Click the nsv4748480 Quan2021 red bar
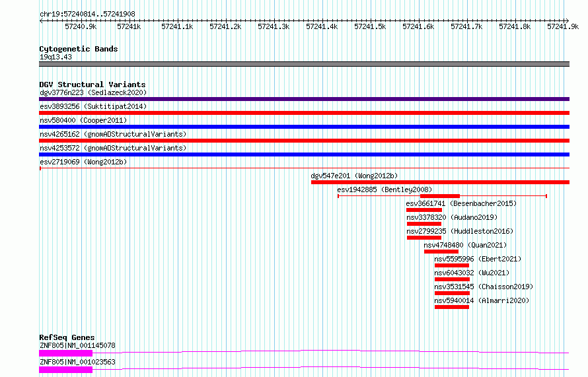Screen dimensions: 588x377 point(441,252)
